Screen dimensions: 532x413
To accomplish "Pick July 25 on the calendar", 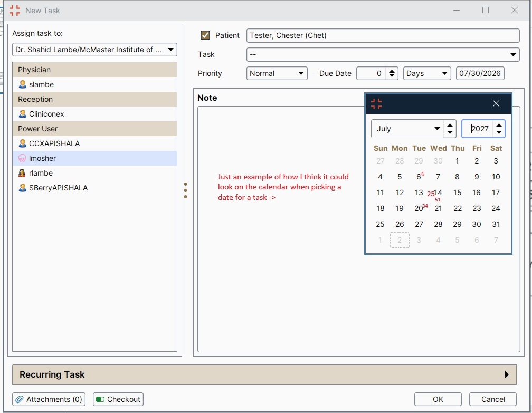I will point(380,224).
